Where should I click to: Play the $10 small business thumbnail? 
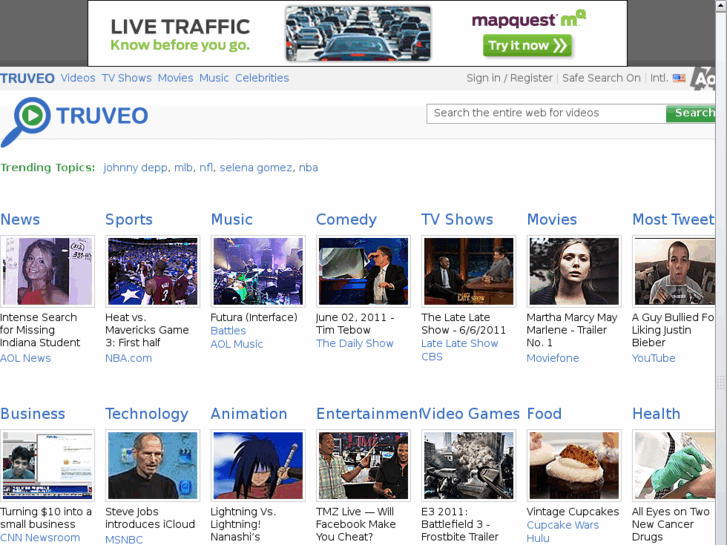pyautogui.click(x=47, y=466)
